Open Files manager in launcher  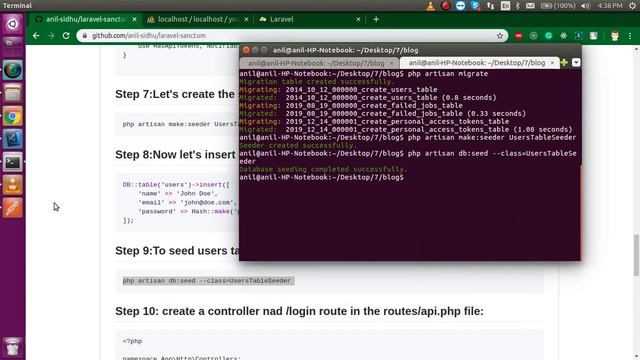(13, 93)
